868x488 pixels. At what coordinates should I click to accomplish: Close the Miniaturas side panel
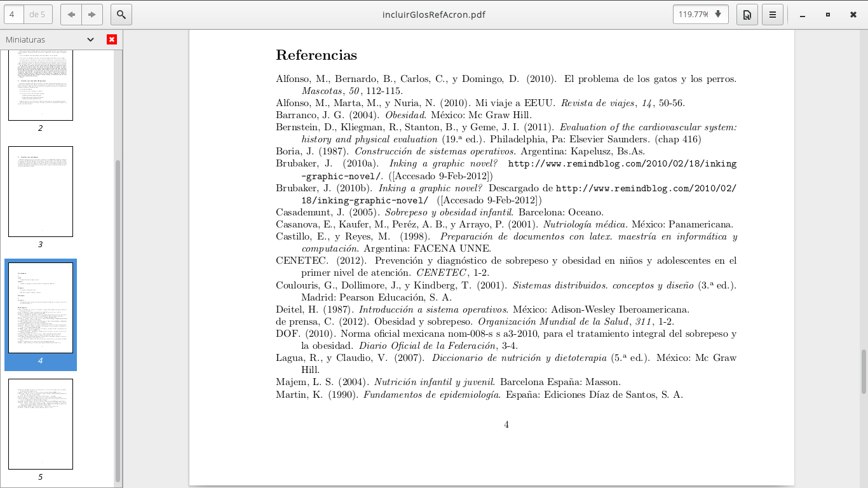click(112, 39)
